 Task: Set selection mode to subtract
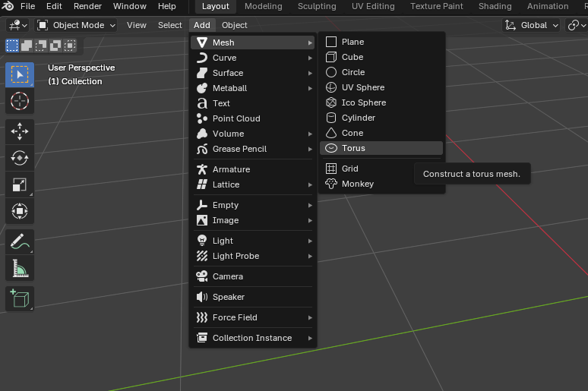41,46
